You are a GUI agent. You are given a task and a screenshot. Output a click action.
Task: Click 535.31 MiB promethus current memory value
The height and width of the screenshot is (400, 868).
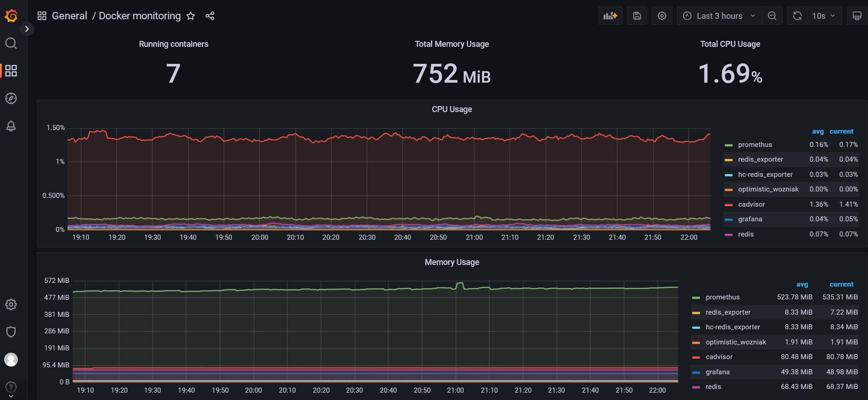tap(840, 297)
